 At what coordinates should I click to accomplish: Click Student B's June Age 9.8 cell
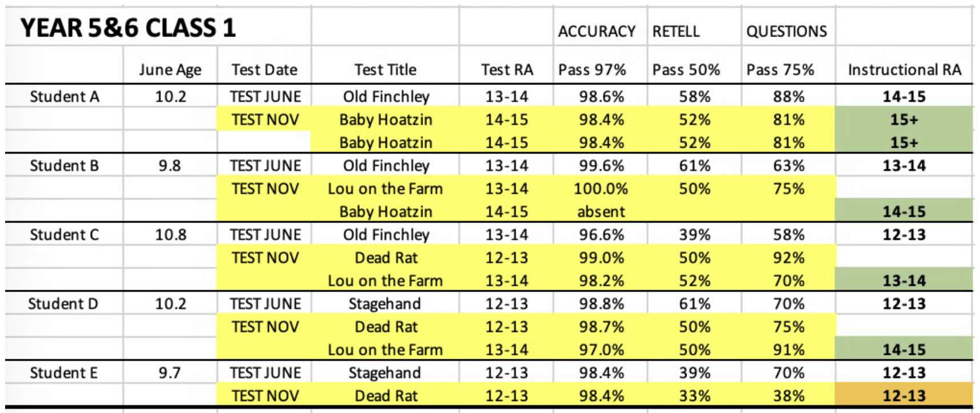[x=170, y=165]
